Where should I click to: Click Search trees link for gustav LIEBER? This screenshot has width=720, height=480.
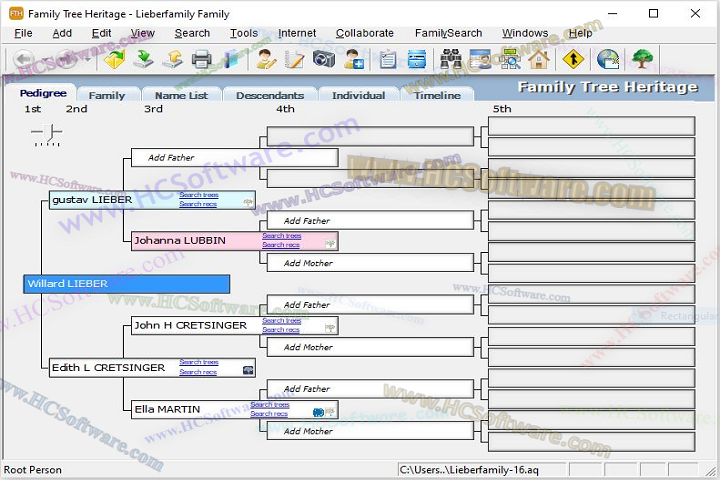coord(199,195)
